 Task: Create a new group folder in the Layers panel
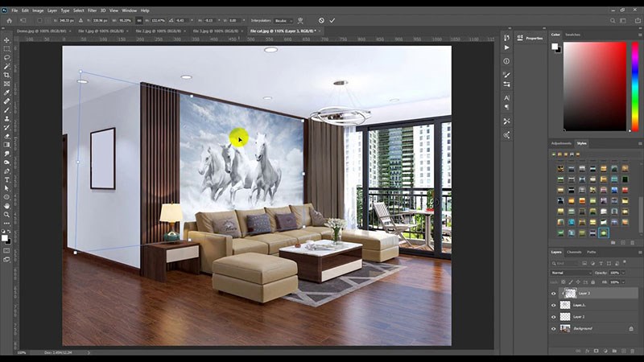pos(614,351)
